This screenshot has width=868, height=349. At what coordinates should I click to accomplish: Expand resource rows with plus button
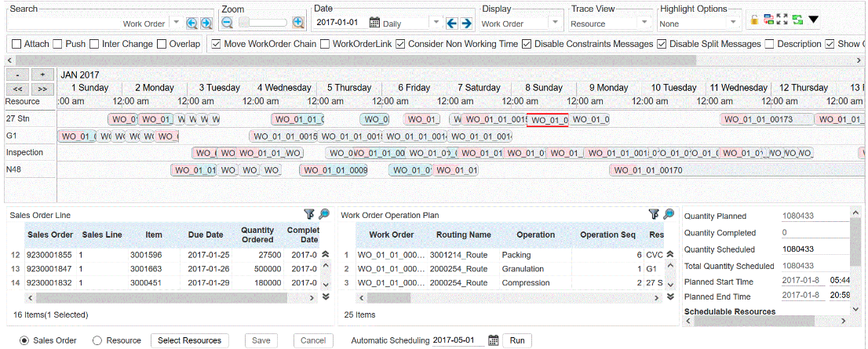pos(42,75)
